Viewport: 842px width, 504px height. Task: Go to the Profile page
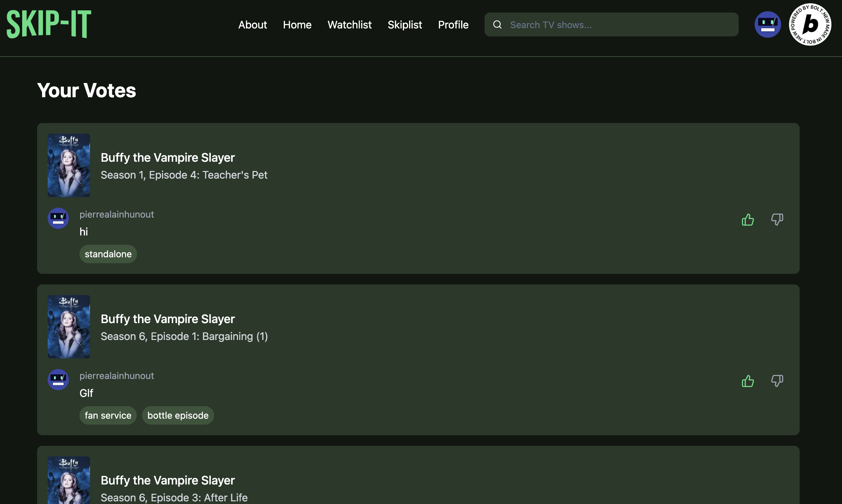point(453,25)
